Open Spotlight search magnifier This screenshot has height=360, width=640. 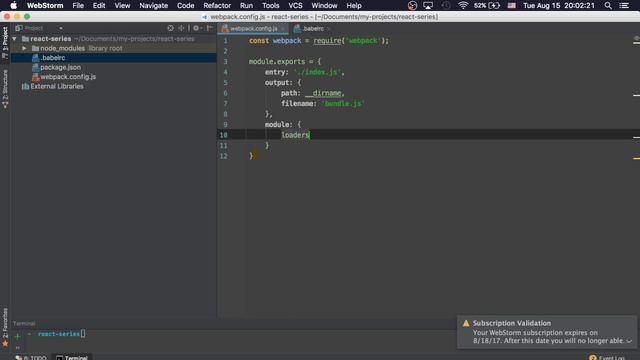(x=608, y=5)
